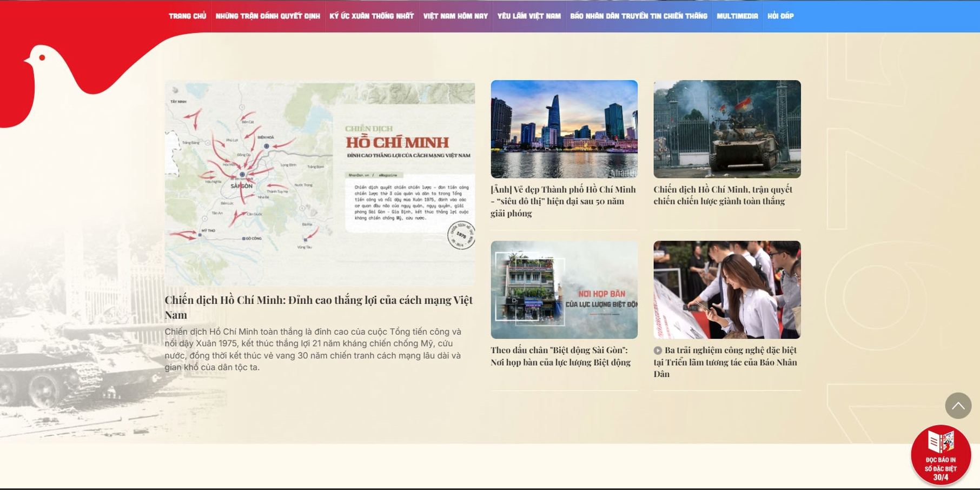980x490 pixels.
Task: Open Theo dấu chân Biệt động Sài Gòn article
Action: click(x=560, y=356)
